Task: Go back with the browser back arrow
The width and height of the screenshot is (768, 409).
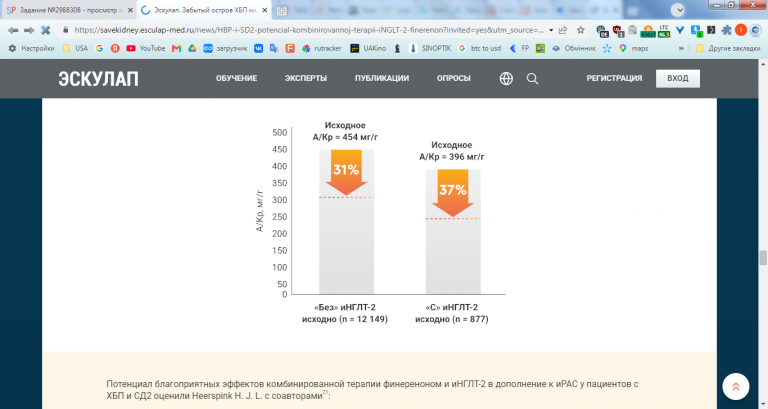Action: pyautogui.click(x=13, y=30)
